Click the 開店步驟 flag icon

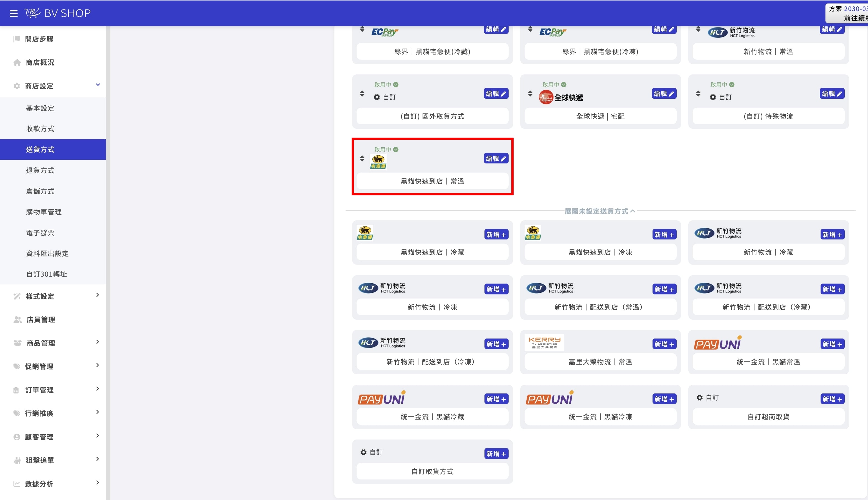pos(16,39)
